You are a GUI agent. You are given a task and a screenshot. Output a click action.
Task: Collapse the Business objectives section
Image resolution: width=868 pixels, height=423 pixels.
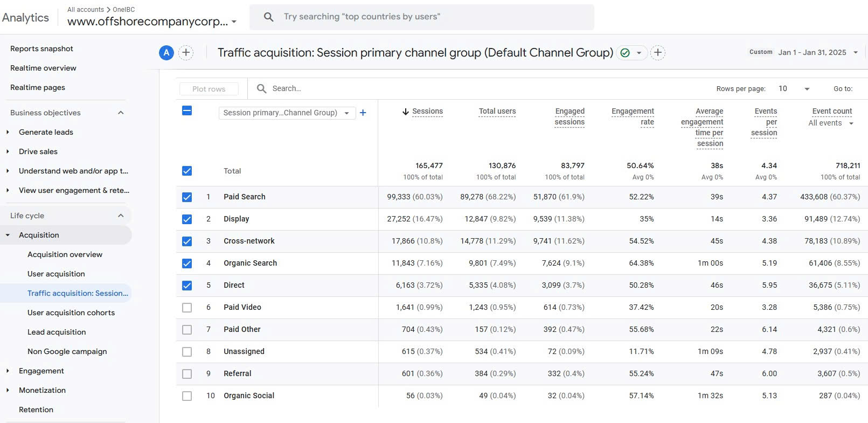121,113
